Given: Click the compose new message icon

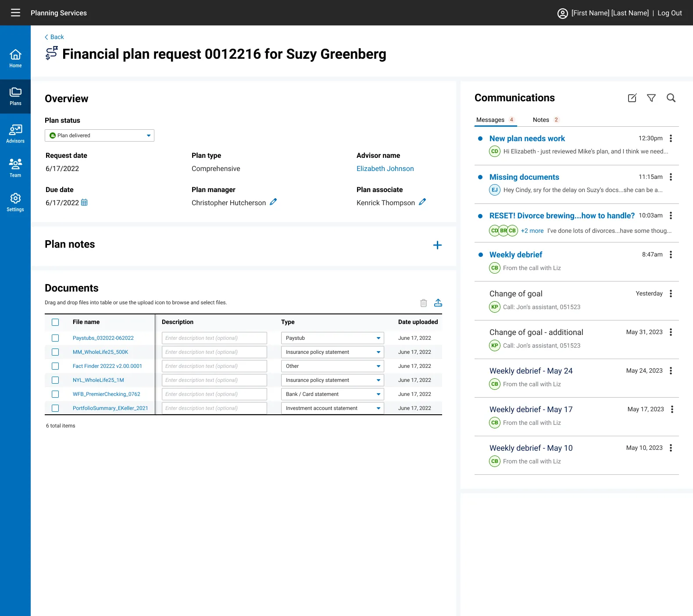Looking at the screenshot, I should [632, 98].
